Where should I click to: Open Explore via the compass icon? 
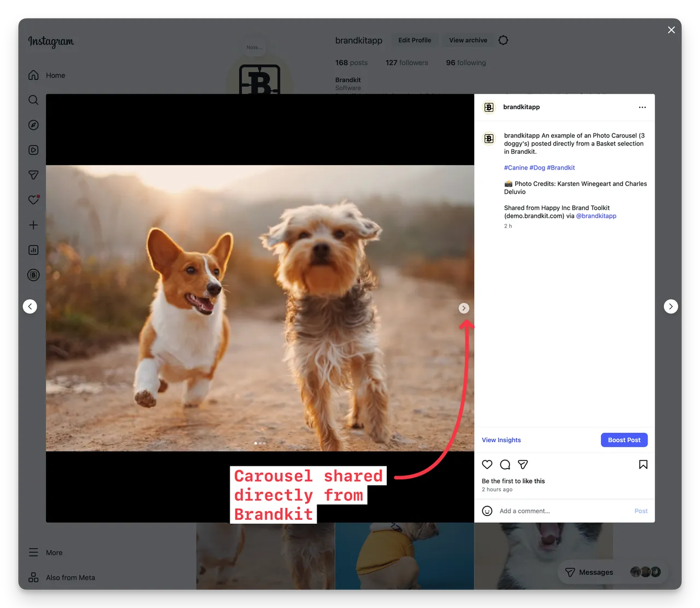point(33,125)
